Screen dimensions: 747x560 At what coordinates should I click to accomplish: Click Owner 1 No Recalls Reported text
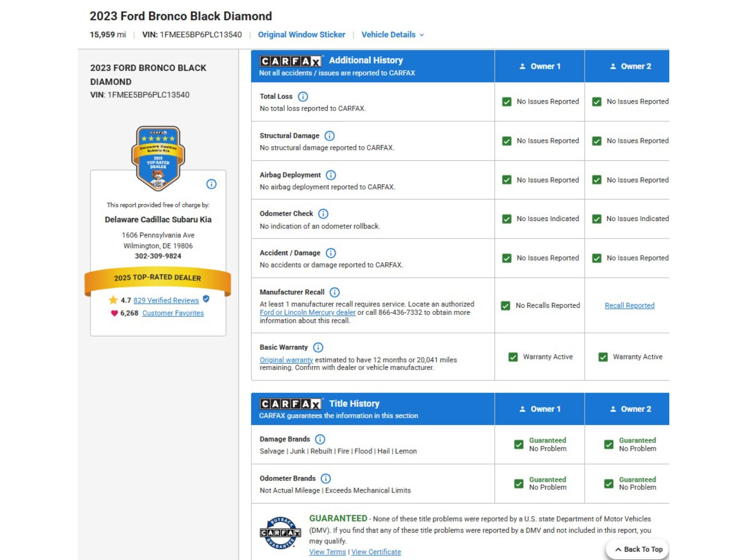pyautogui.click(x=547, y=306)
